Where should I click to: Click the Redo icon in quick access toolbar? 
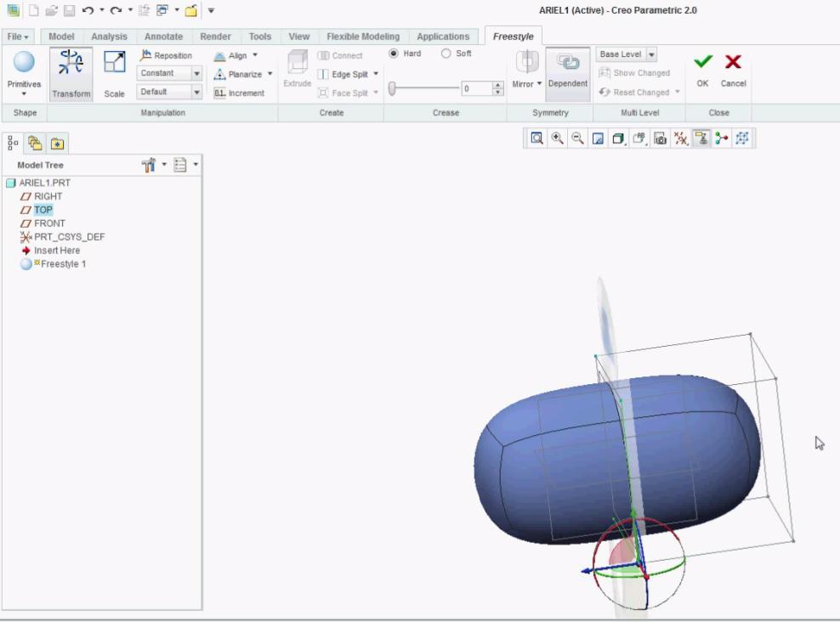116,10
